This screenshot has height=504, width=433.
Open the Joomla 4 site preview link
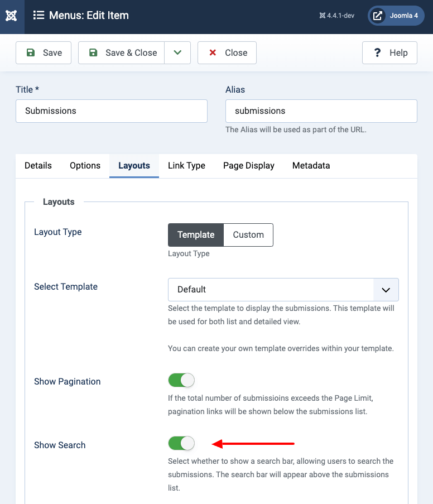(396, 16)
